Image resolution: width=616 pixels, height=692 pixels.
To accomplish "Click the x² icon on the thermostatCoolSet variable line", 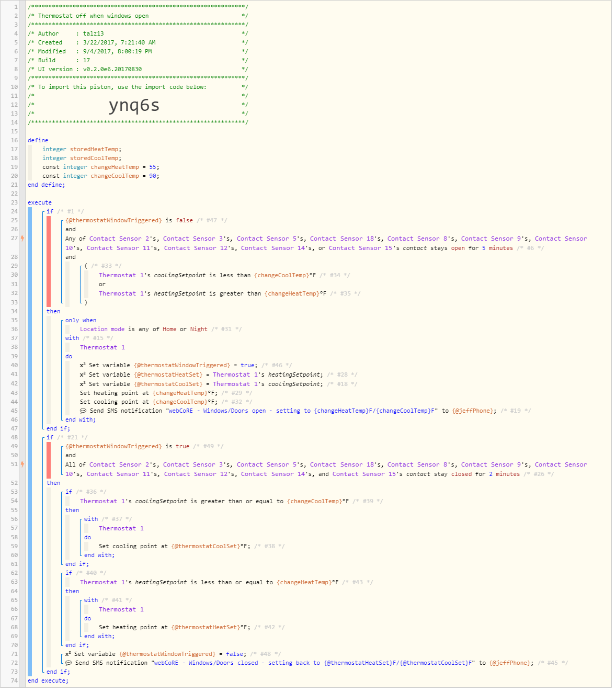I will tap(83, 384).
